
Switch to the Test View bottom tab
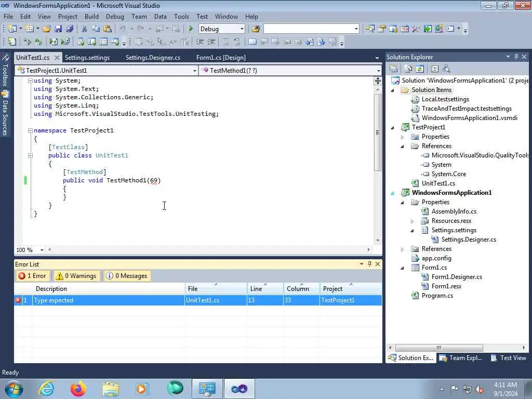[509, 358]
